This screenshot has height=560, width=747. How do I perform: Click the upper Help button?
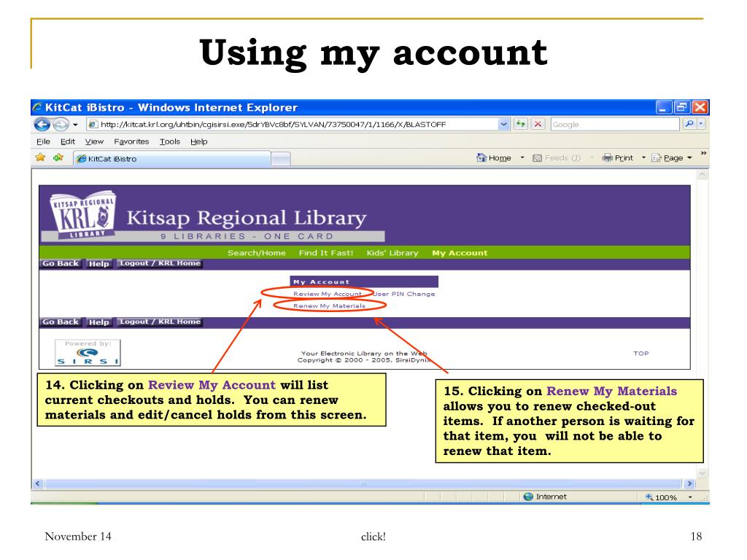[x=99, y=263]
